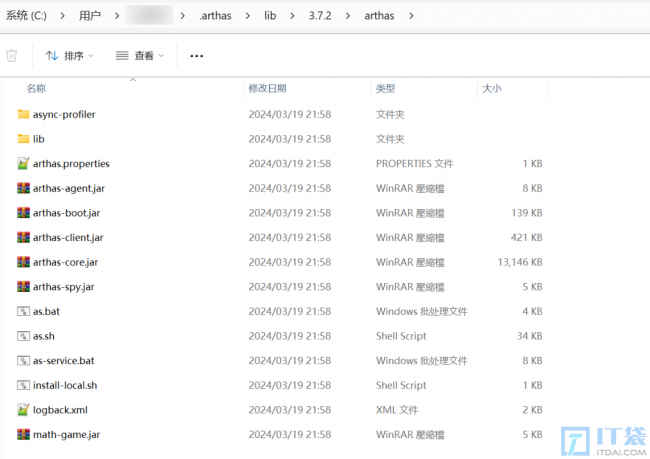Expand chevron after 系统 (C:) breadcrumb
This screenshot has height=459, width=650.
click(63, 16)
